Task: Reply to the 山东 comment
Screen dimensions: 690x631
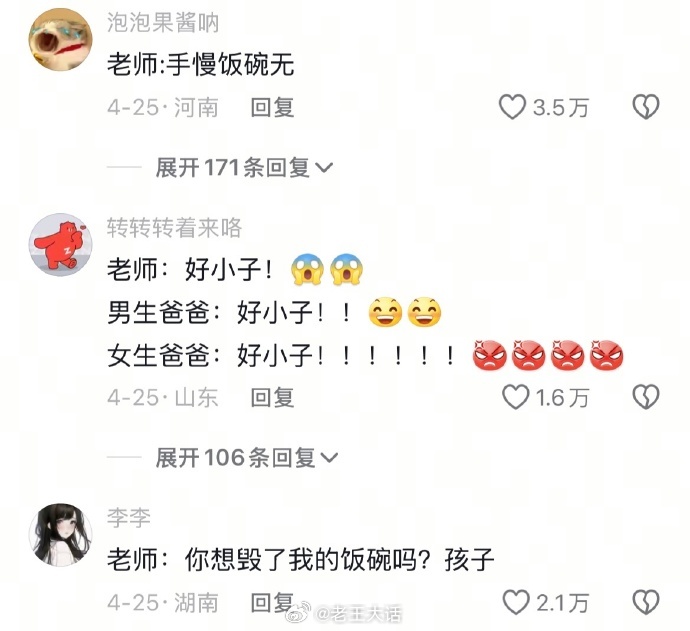Action: [272, 397]
